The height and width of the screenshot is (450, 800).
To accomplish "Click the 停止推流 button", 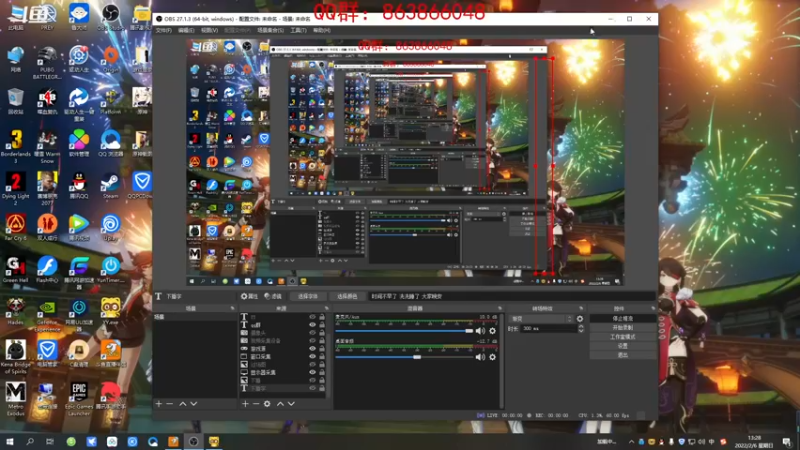I will point(622,318).
